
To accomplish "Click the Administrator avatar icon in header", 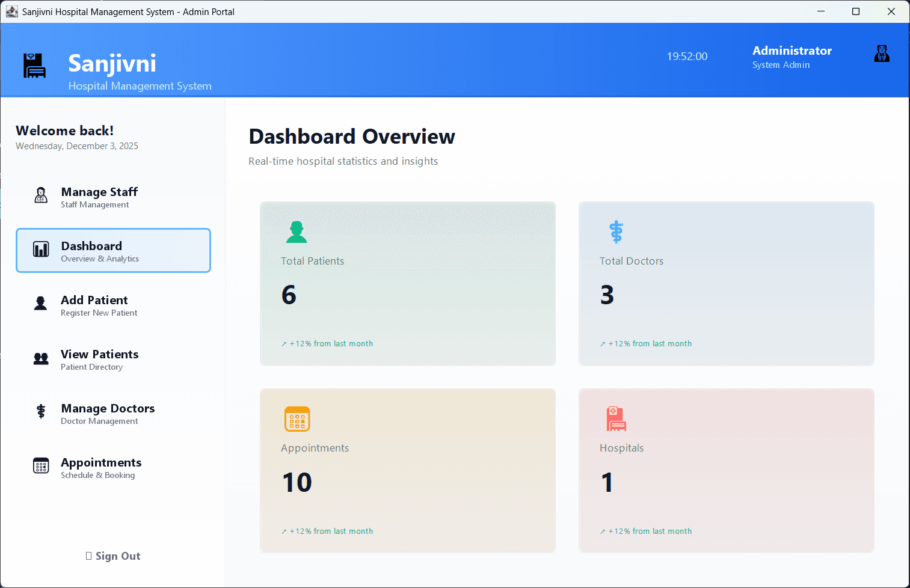I will pyautogui.click(x=882, y=54).
